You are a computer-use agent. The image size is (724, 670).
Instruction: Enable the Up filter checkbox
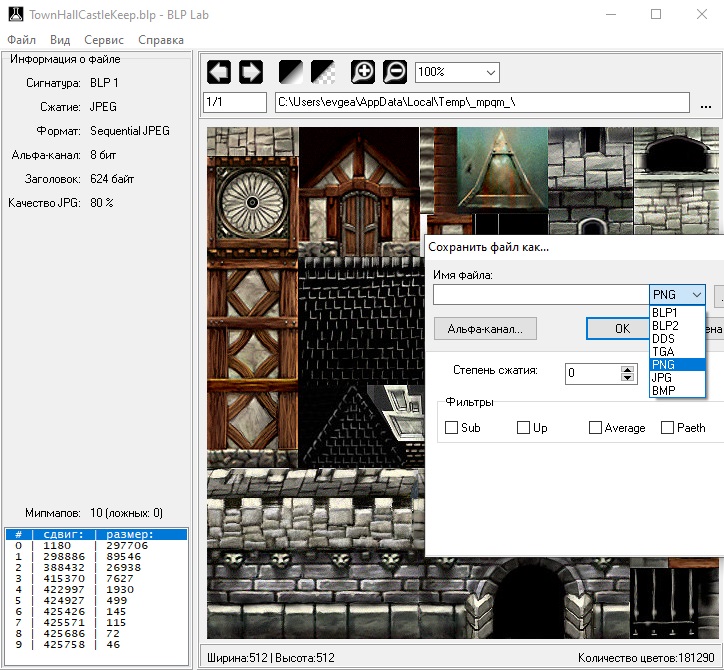point(523,428)
